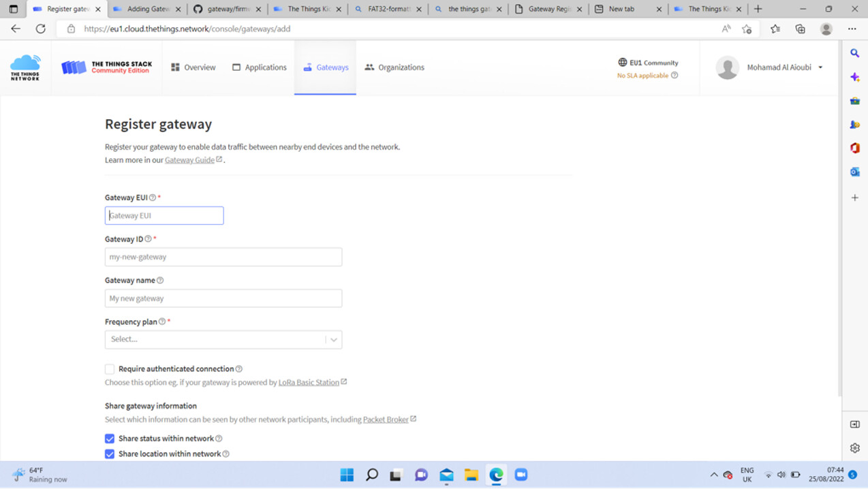Uncheck Share status within network
The image size is (868, 489).
(110, 439)
